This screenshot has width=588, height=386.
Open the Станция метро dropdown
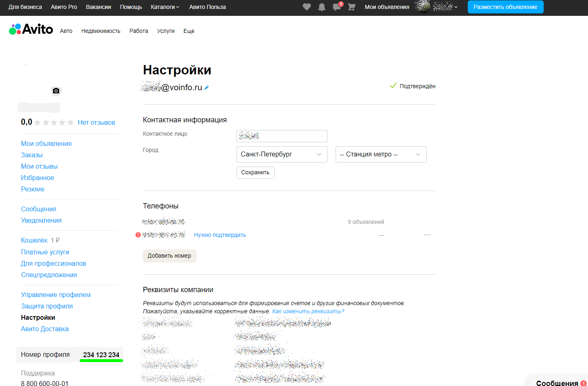click(x=381, y=154)
